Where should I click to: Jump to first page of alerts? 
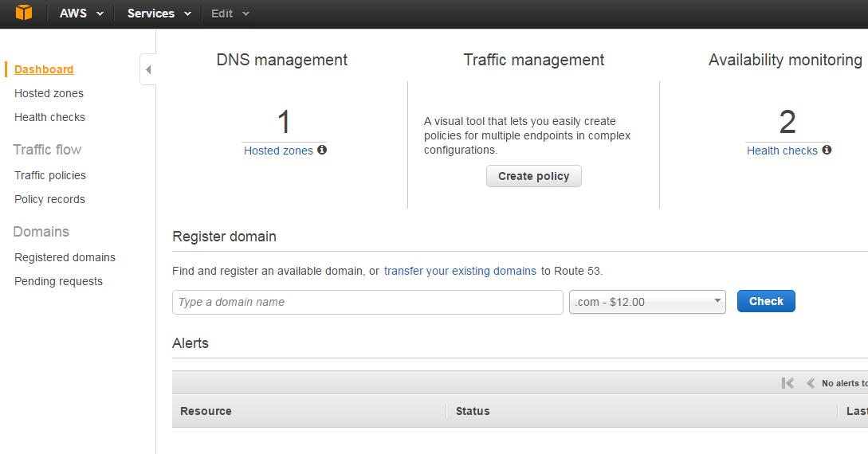pos(787,383)
